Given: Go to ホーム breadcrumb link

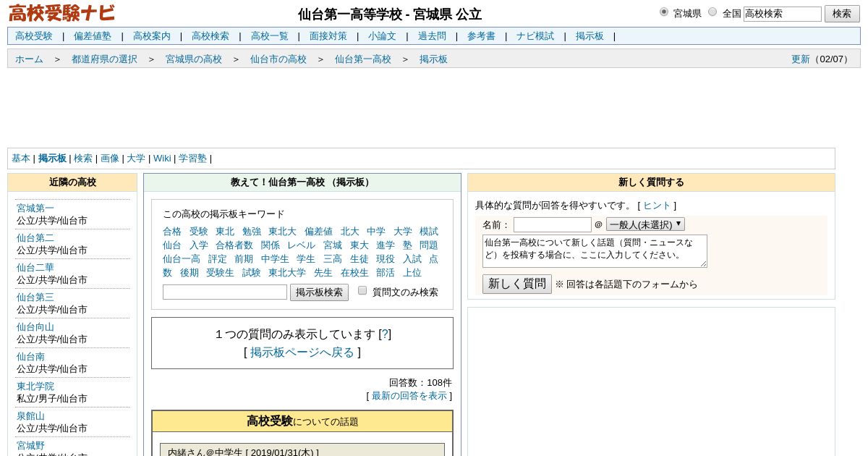Looking at the screenshot, I should (29, 59).
